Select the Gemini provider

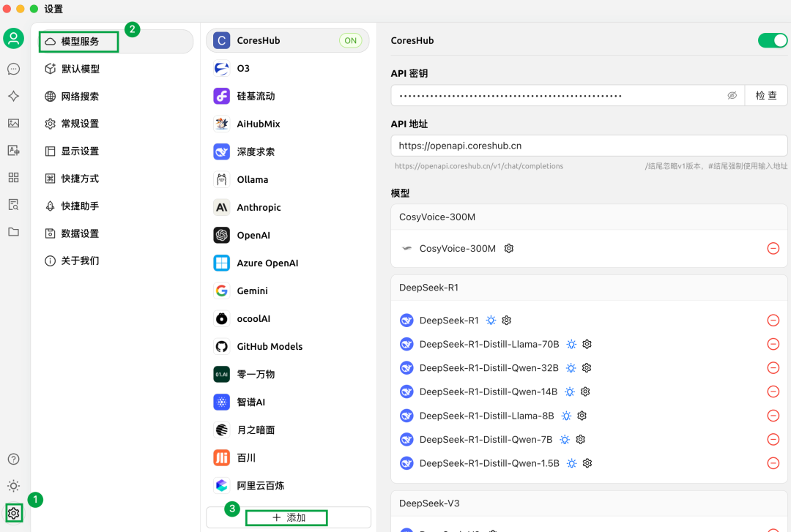[x=288, y=291]
